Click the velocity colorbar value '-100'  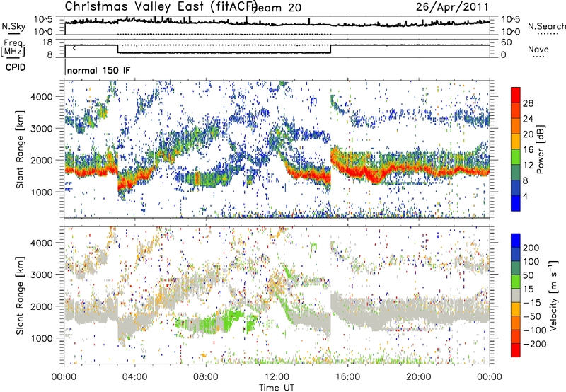point(535,330)
